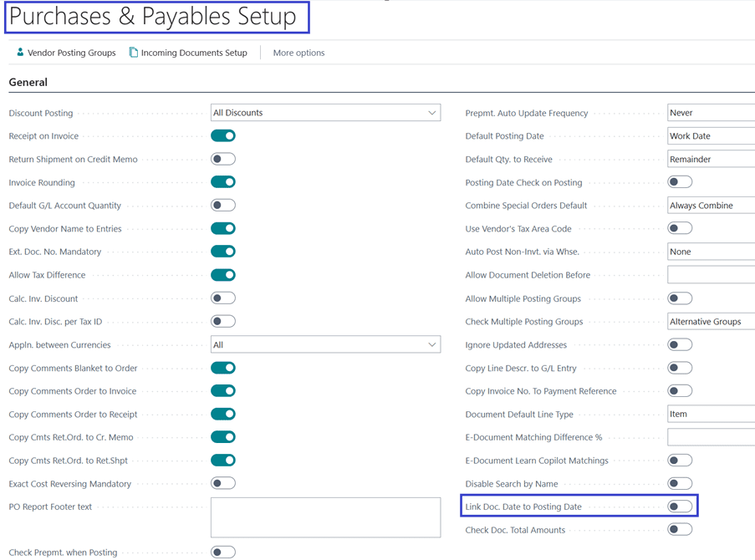The image size is (755, 560).
Task: Click the Vendor Posting Groups person icon
Action: [20, 53]
